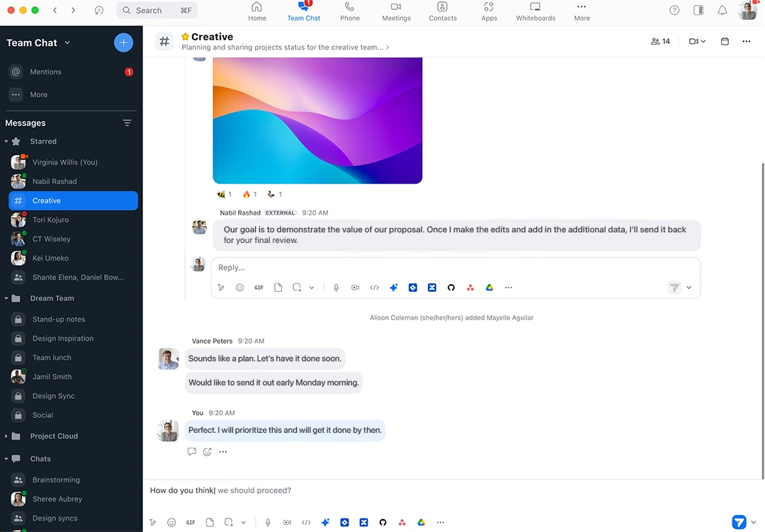Open the Design Inspiration channel
The width and height of the screenshot is (765, 532).
click(x=63, y=339)
